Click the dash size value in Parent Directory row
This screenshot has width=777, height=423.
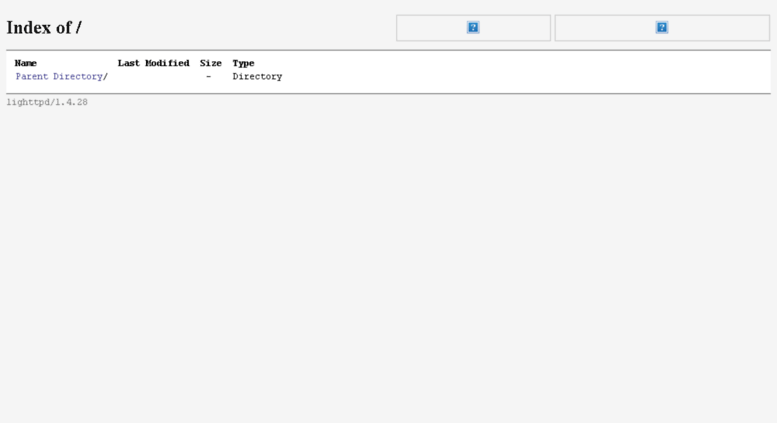coord(209,76)
